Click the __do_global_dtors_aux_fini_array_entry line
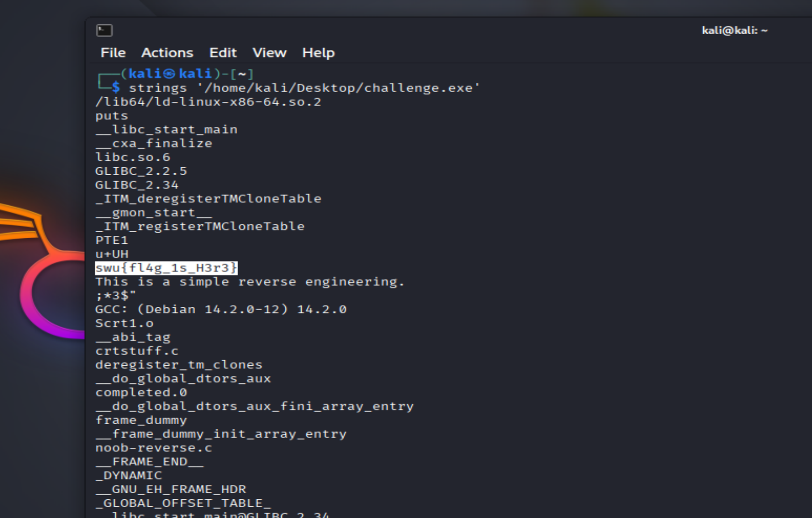Viewport: 812px width, 518px height. [254, 406]
